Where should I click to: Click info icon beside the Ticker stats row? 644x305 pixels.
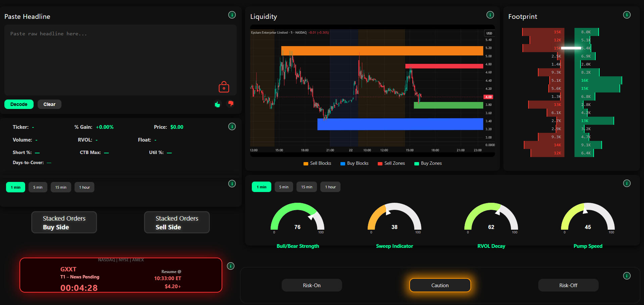[x=232, y=126]
